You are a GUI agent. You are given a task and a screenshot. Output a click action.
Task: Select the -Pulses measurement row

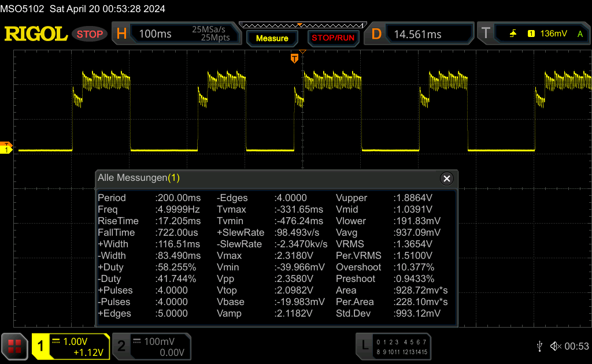coord(143,302)
